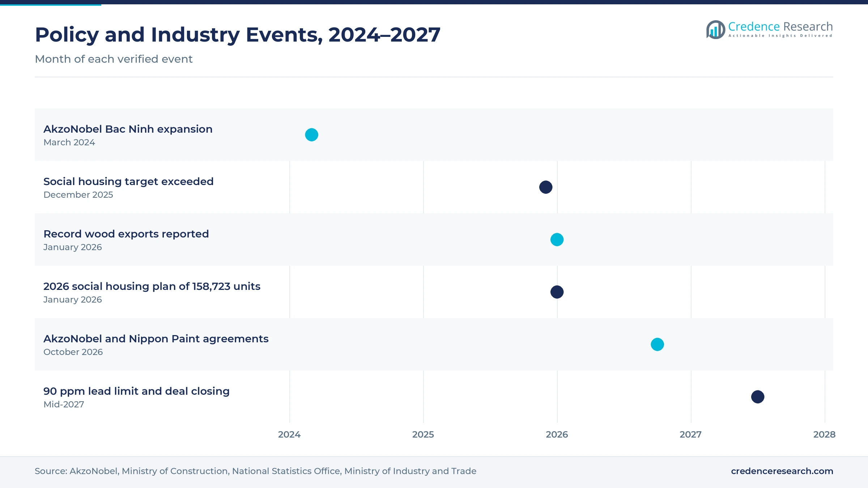Open the credenceresearch.com link
Image resolution: width=868 pixels, height=488 pixels.
pos(782,471)
